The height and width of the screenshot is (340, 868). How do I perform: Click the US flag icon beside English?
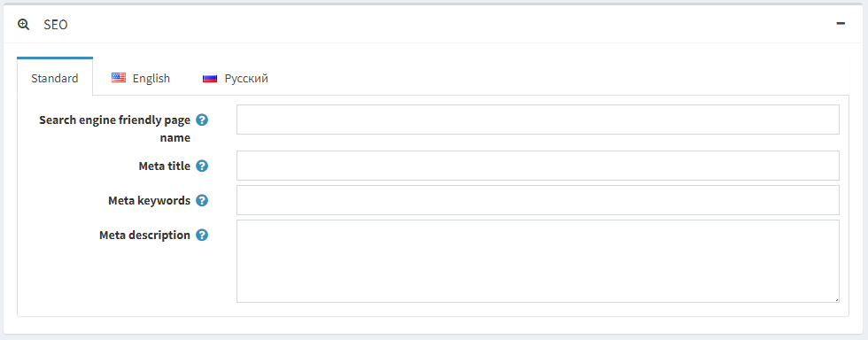point(119,78)
